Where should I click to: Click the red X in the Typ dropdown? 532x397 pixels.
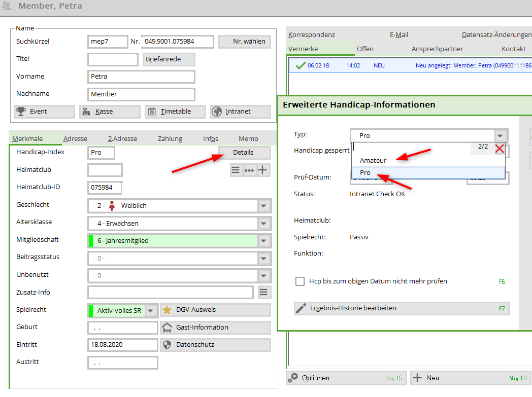(x=500, y=149)
